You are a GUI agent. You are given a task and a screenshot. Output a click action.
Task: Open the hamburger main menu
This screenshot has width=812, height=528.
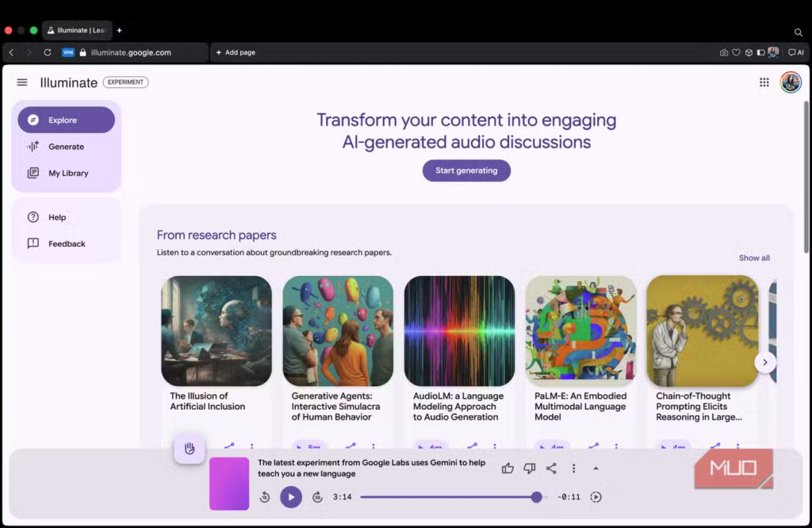22,82
